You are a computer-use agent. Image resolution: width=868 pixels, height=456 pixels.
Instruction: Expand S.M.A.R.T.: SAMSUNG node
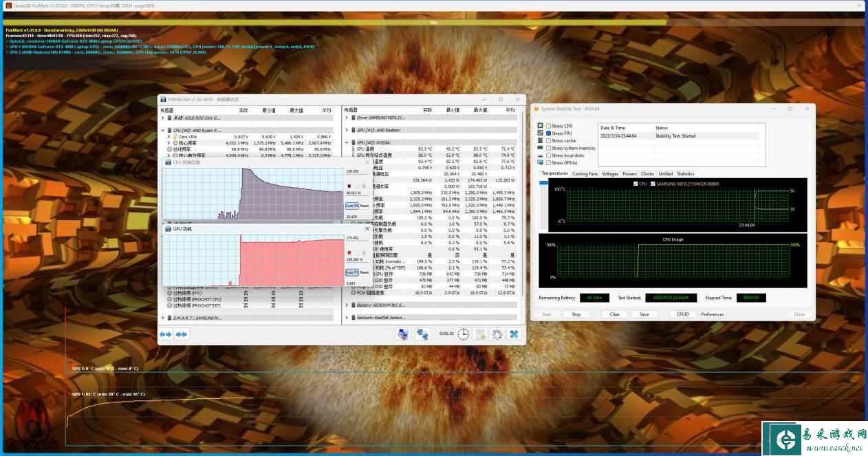pos(162,318)
